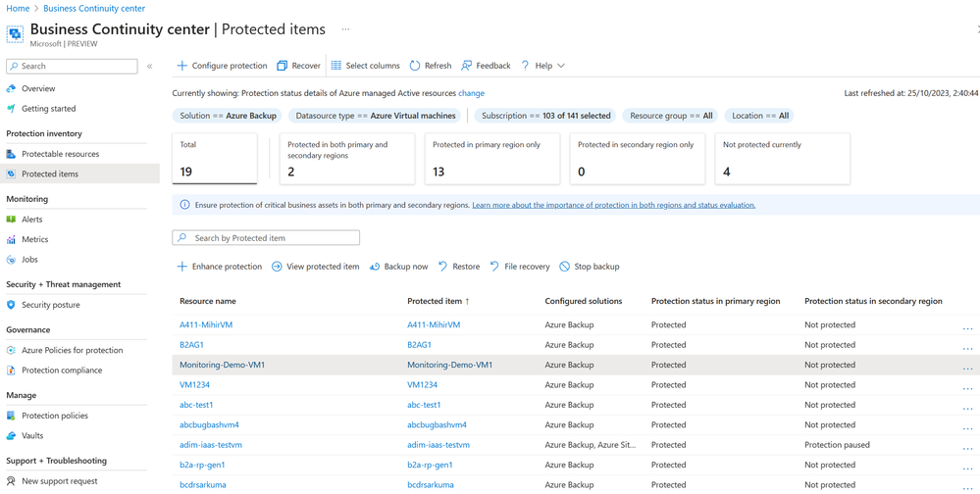Open more options for adim-iaas-testvm row

point(967,447)
